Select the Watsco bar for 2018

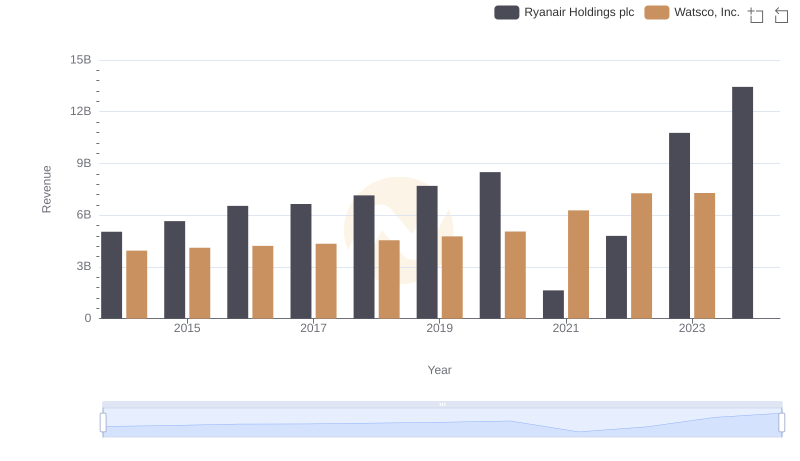(389, 279)
